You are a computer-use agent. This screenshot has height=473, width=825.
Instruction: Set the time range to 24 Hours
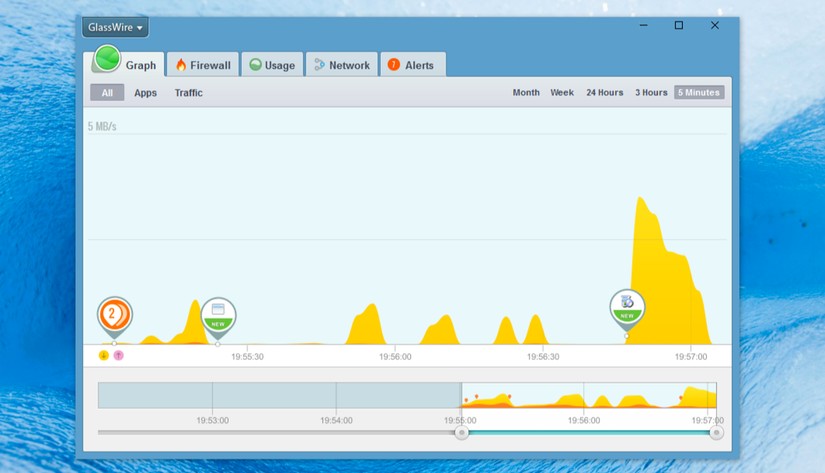click(605, 92)
